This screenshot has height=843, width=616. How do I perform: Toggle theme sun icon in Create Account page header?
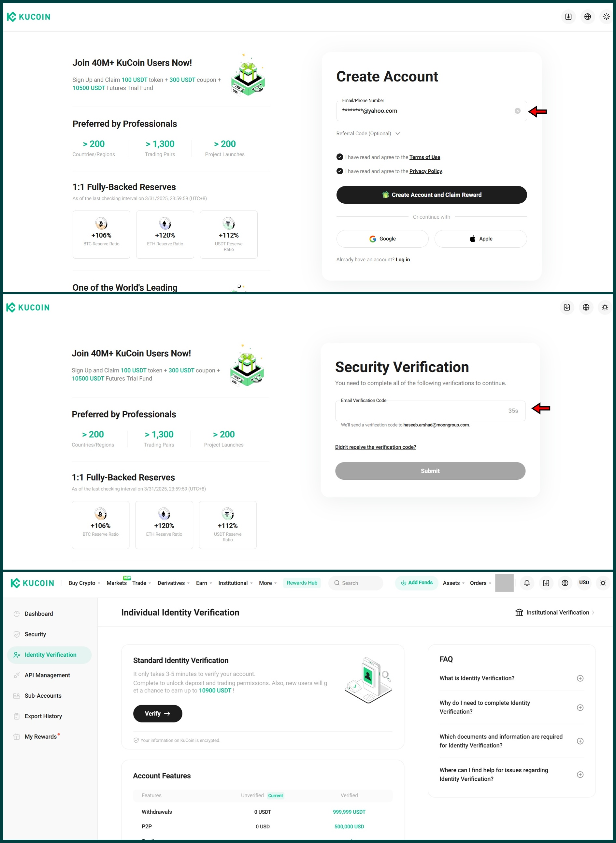click(x=607, y=17)
